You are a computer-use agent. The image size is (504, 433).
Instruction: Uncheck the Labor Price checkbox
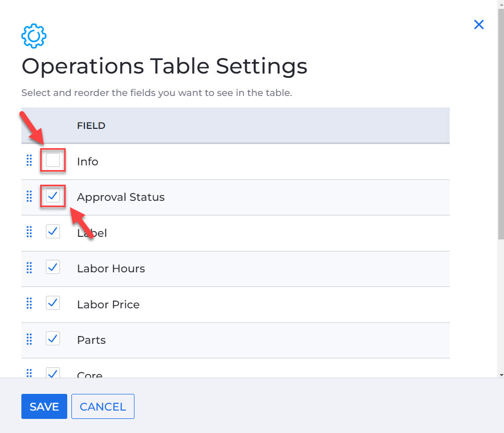click(x=53, y=303)
